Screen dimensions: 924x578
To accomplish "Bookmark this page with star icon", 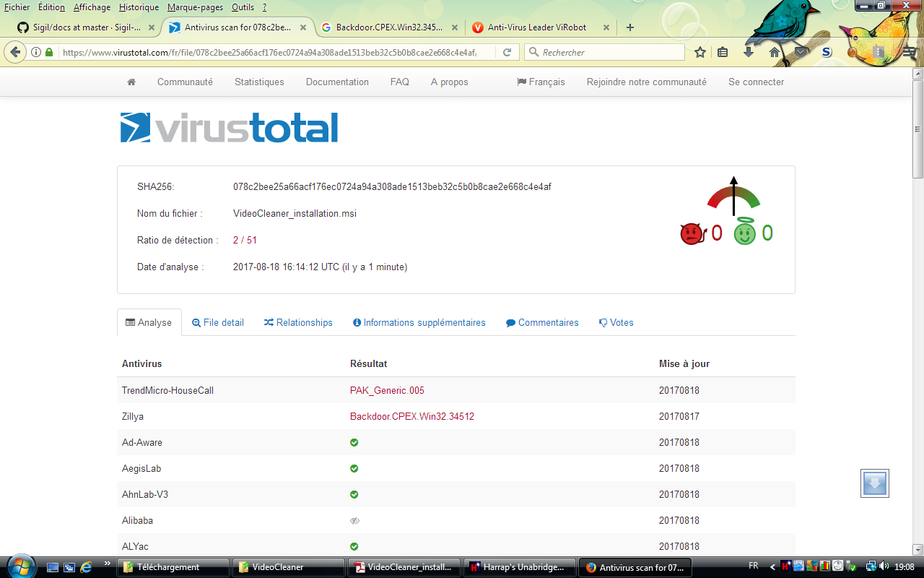I will point(699,52).
